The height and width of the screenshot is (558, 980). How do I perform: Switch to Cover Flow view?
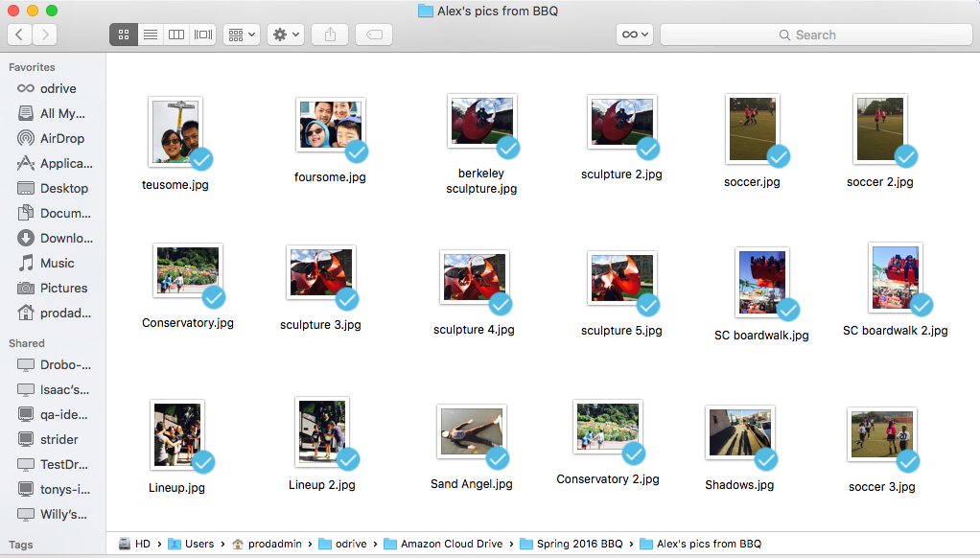coord(203,35)
